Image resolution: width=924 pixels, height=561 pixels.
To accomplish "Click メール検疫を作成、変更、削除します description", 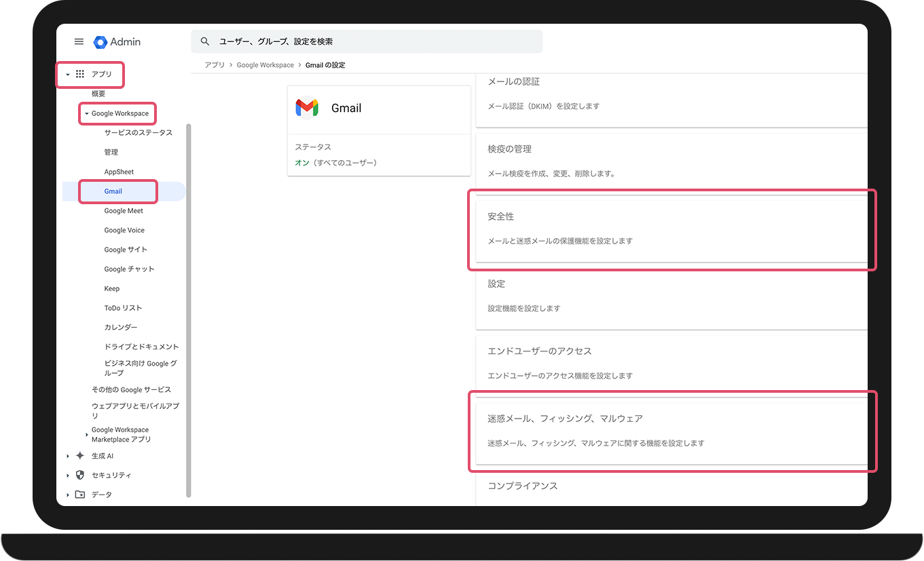I will pos(551,174).
